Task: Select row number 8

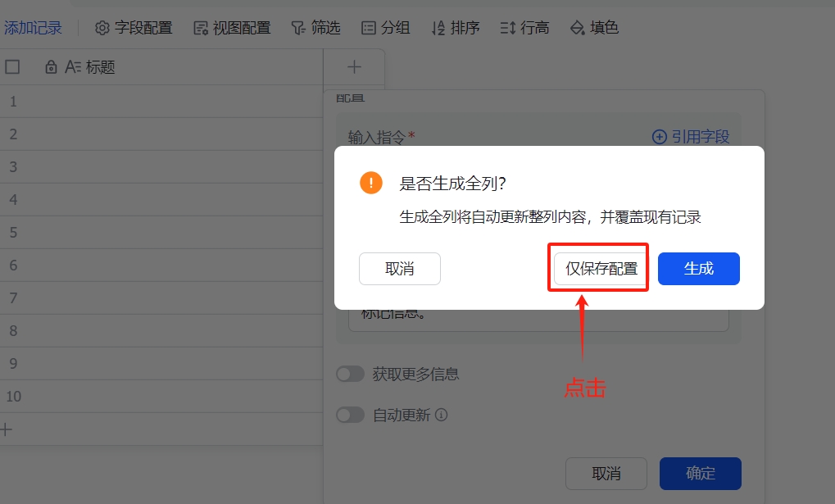Action: (x=13, y=331)
